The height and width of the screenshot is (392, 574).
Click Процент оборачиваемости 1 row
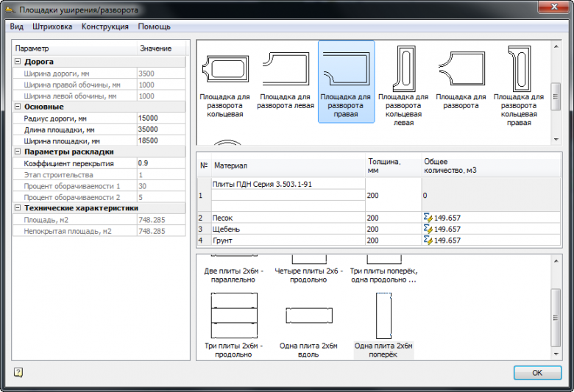[x=99, y=186]
